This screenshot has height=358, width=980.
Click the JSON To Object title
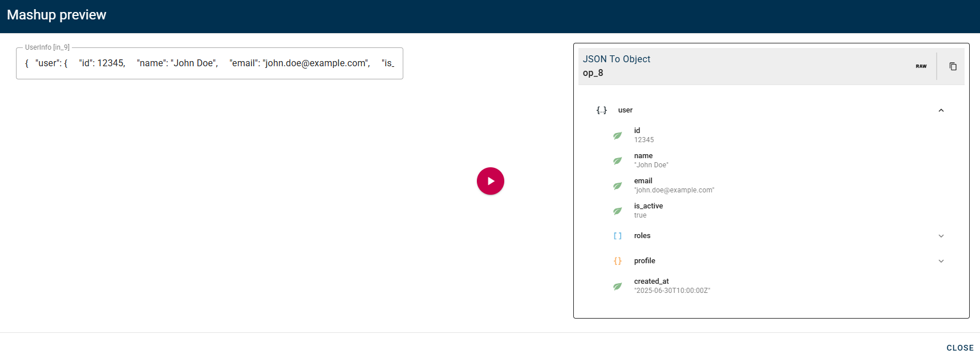point(616,59)
